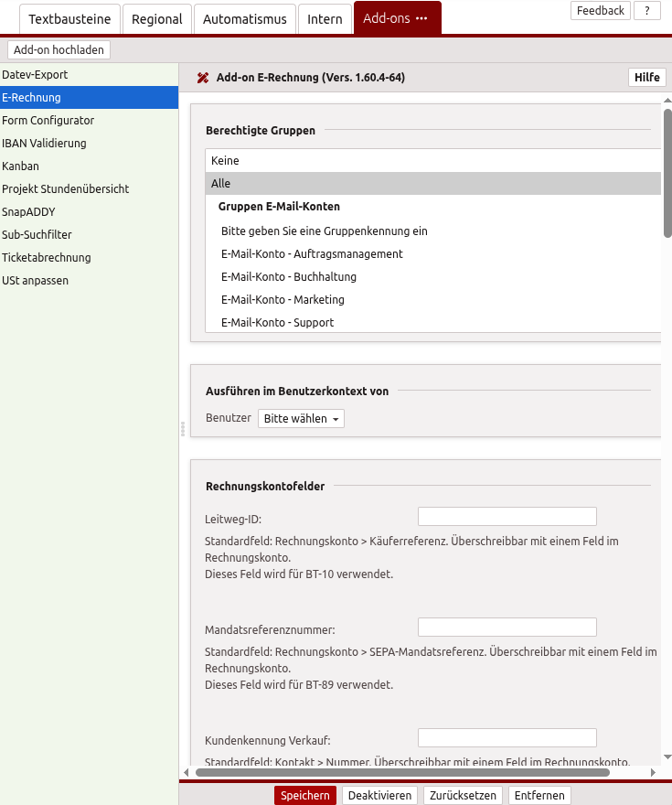Viewport: 672px width, 805px height.
Task: Select Datev-Export in the add-on list
Action: pyautogui.click(x=35, y=75)
